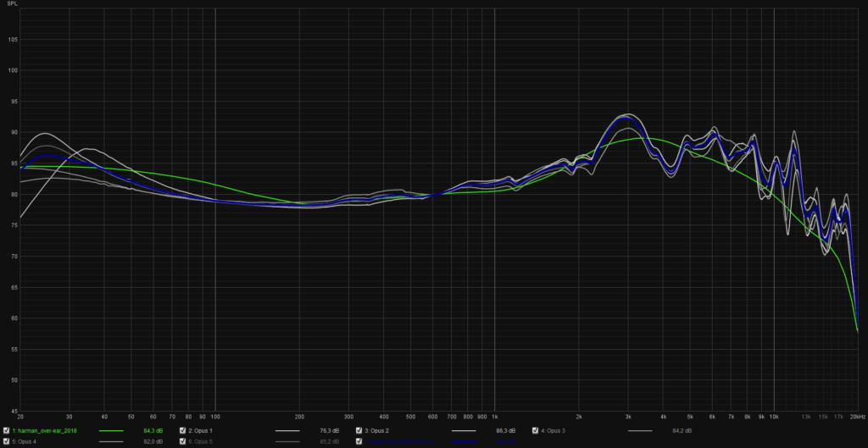868x448 pixels.
Task: Click the Opus 4 line swatch in legend
Action: point(111,441)
